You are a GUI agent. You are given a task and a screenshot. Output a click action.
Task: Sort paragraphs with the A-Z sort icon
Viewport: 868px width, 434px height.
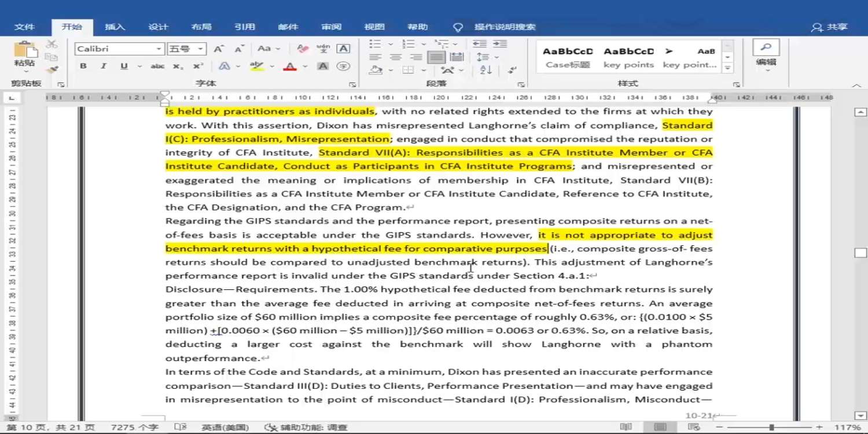[x=486, y=70]
